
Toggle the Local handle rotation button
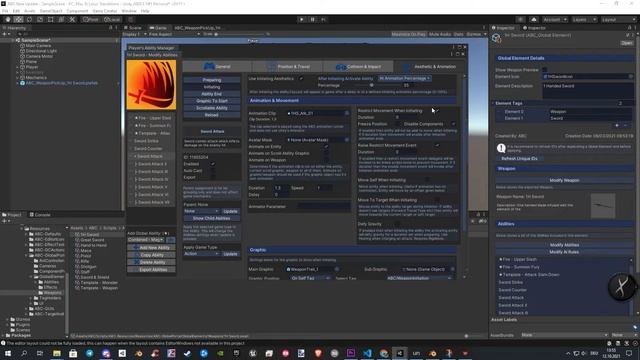(x=112, y=19)
